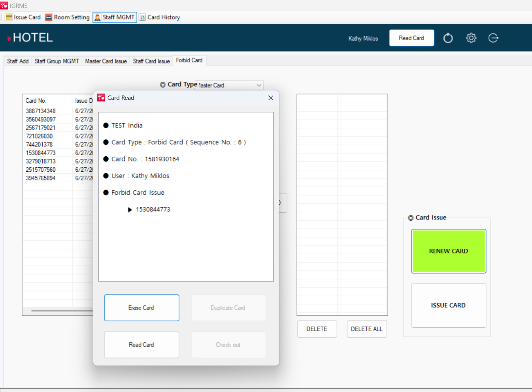This screenshot has height=392, width=532.
Task: Click the ISSUE CARD button
Action: tap(449, 306)
